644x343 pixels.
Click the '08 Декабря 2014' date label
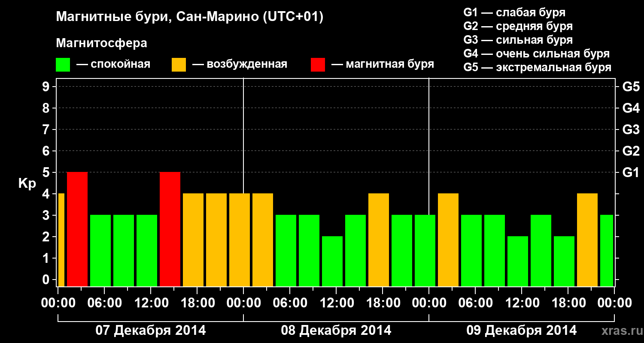coord(336,331)
